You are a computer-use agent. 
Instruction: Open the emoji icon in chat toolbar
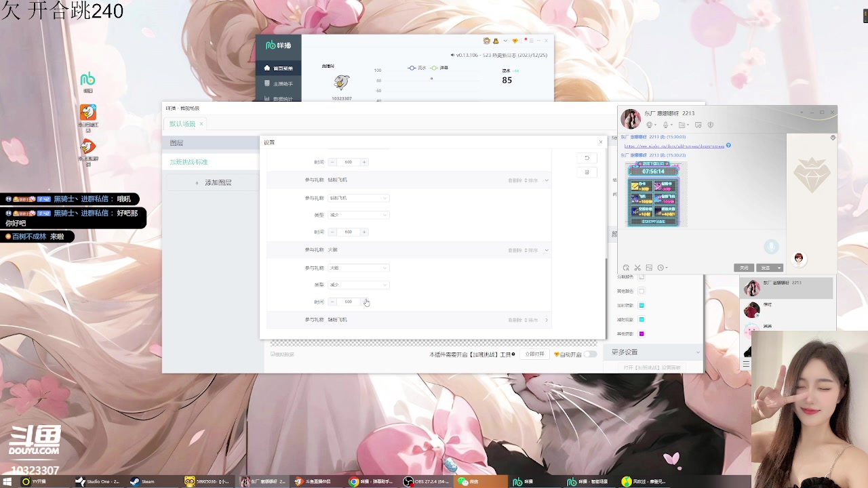626,268
